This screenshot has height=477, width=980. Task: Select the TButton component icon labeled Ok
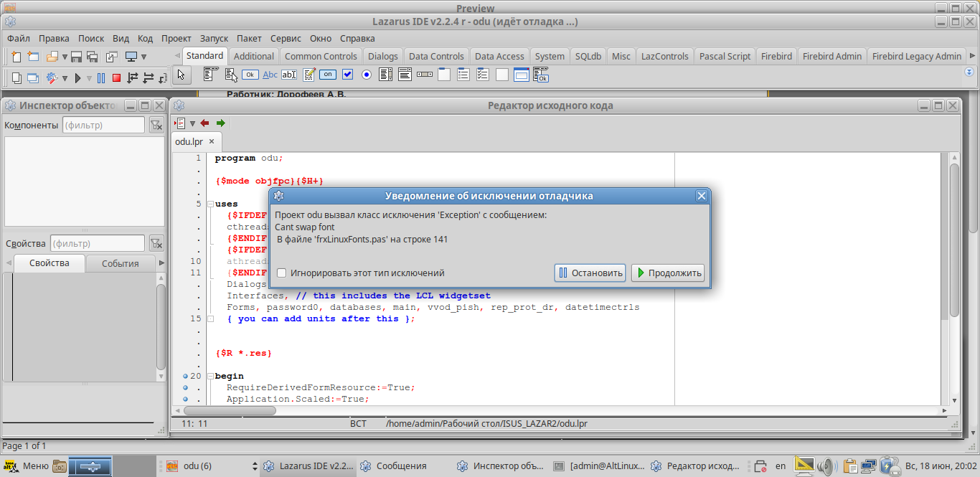(250, 75)
